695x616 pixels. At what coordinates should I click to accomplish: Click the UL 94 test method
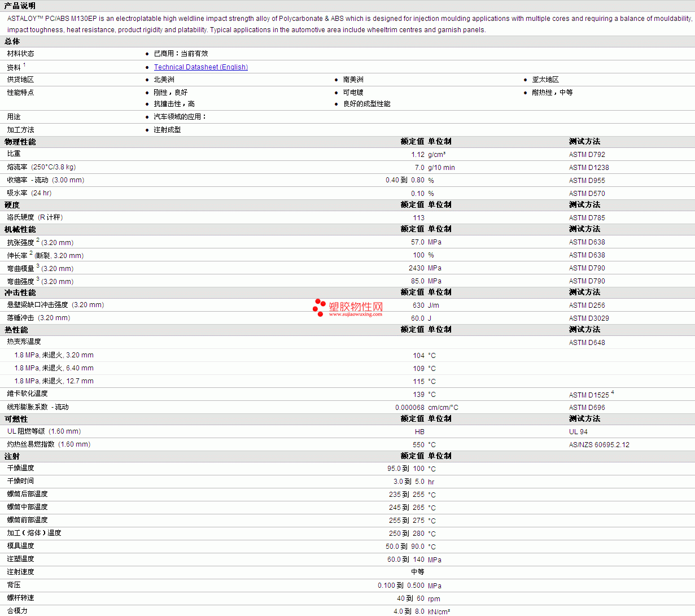click(x=578, y=432)
